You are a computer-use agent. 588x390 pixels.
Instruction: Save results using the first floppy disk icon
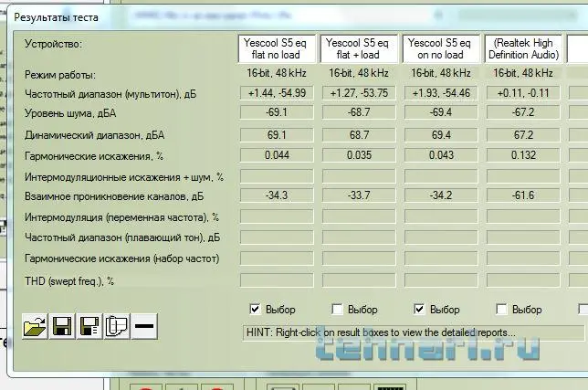[62, 326]
